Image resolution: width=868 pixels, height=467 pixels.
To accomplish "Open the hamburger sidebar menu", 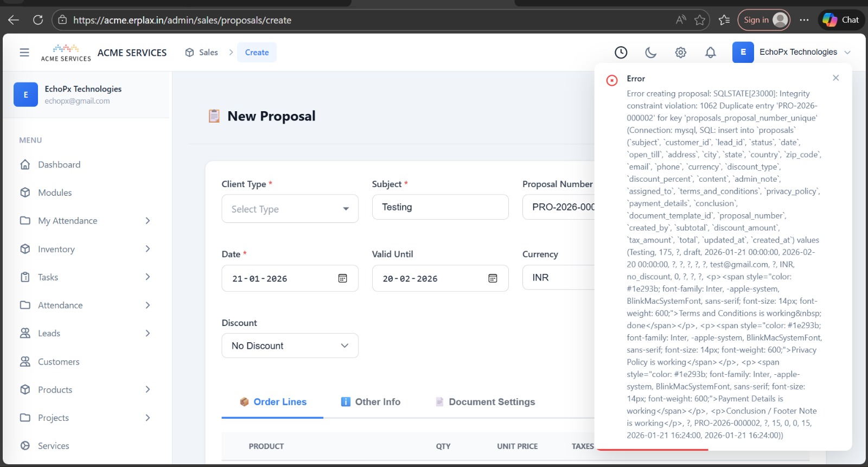I will (x=24, y=53).
